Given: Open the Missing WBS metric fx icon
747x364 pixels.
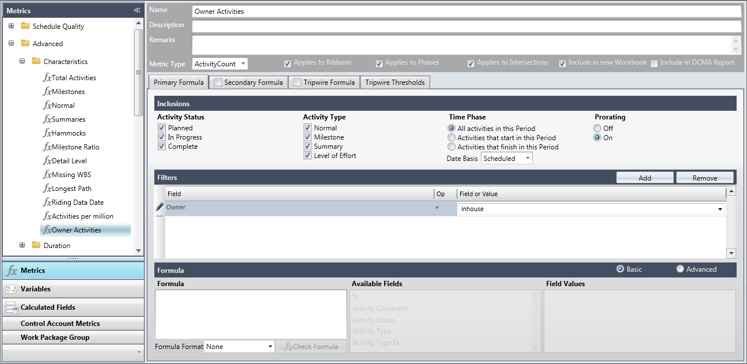Looking at the screenshot, I should point(47,175).
